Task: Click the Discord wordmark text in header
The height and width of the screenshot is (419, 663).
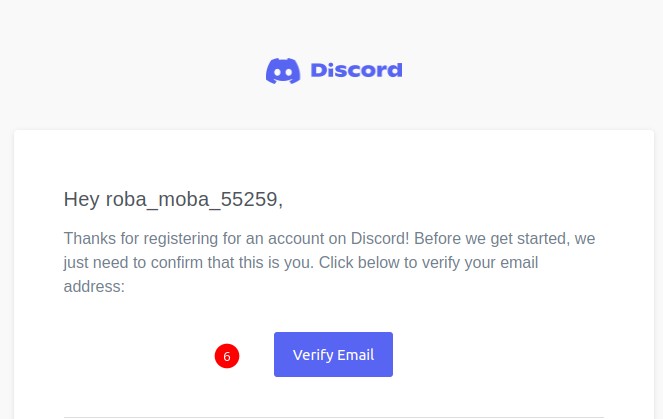Action: click(356, 70)
